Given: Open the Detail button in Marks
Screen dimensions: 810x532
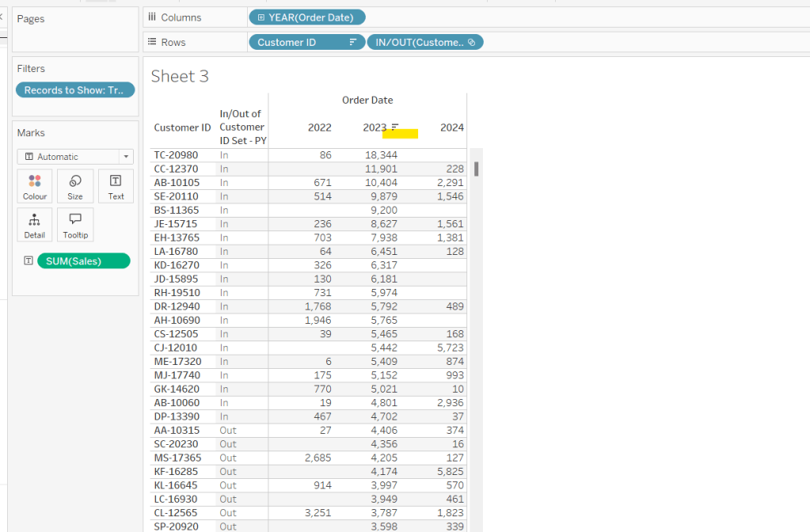Looking at the screenshot, I should pyautogui.click(x=35, y=224).
